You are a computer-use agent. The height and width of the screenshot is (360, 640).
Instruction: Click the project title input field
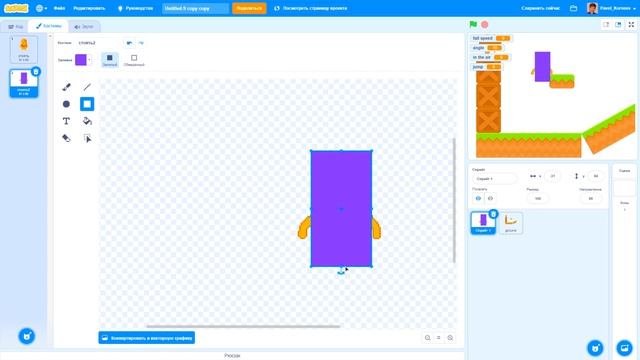pos(196,8)
